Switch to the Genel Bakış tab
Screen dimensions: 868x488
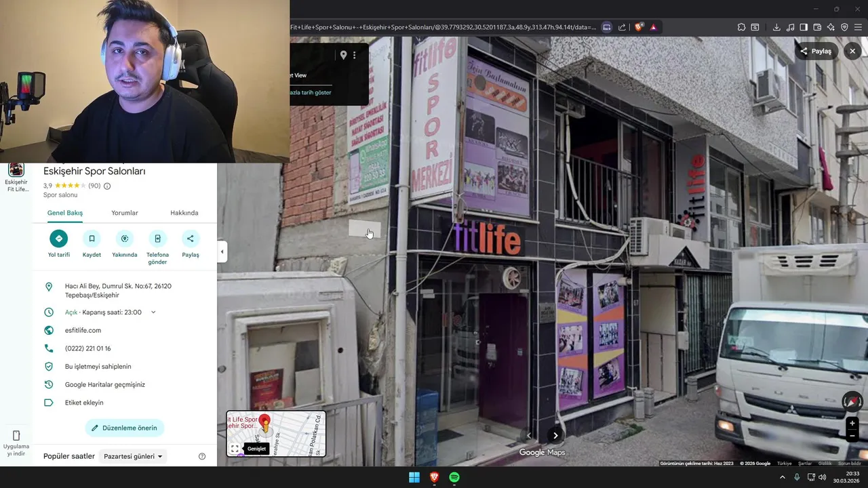65,213
